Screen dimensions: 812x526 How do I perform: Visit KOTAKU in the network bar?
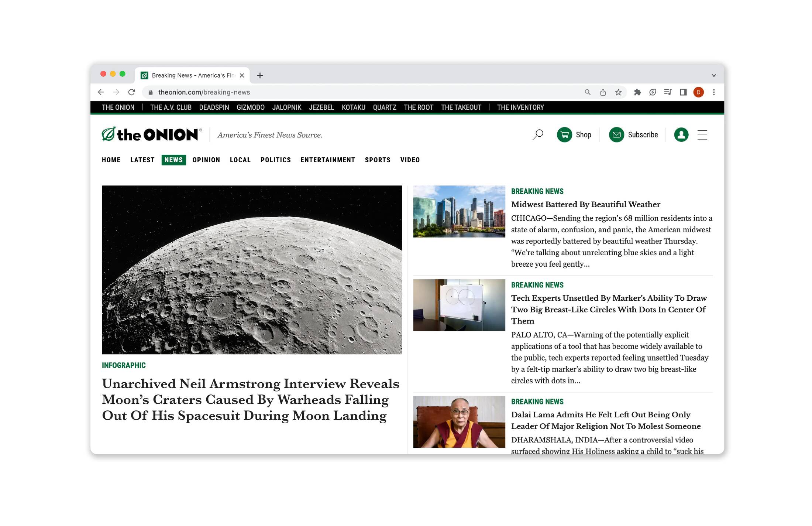pos(354,107)
